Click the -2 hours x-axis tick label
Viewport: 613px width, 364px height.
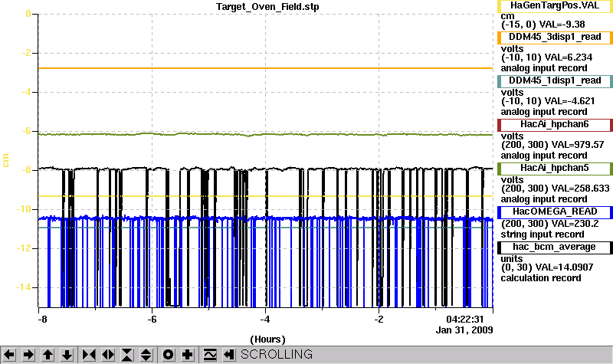[x=379, y=320]
